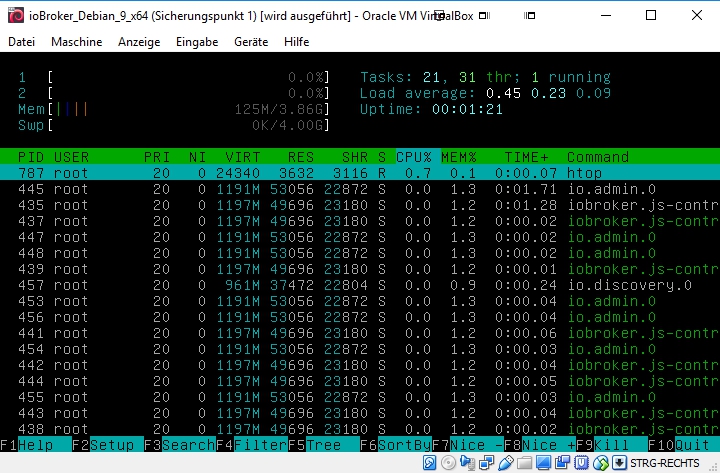Select process row with PID 443
Screen dimensions: 720x473
point(360,413)
